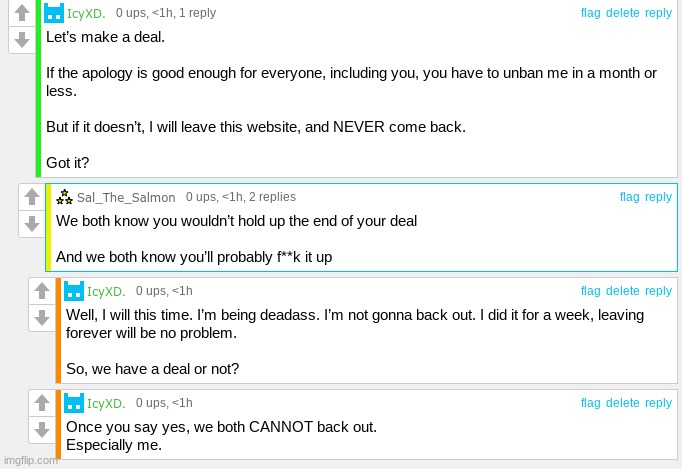Downvote the "Once you say yes" comment
The image size is (682, 469).
point(42,430)
